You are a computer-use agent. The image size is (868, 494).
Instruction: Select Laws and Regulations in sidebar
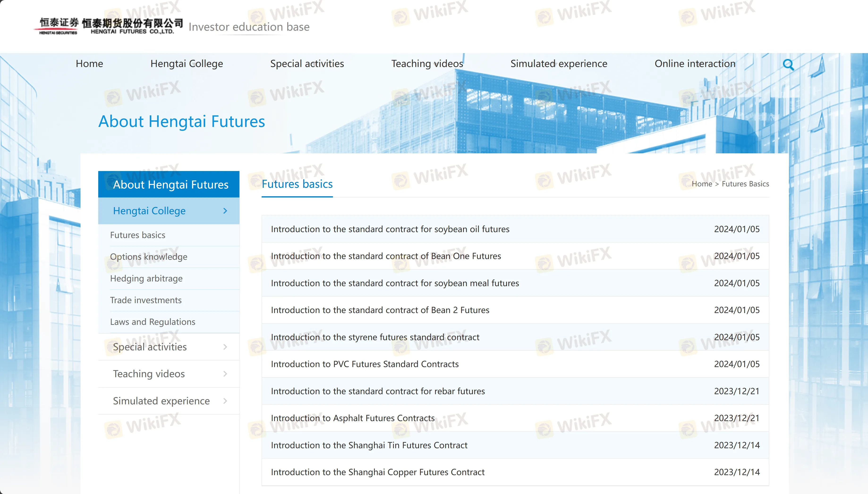tap(153, 322)
